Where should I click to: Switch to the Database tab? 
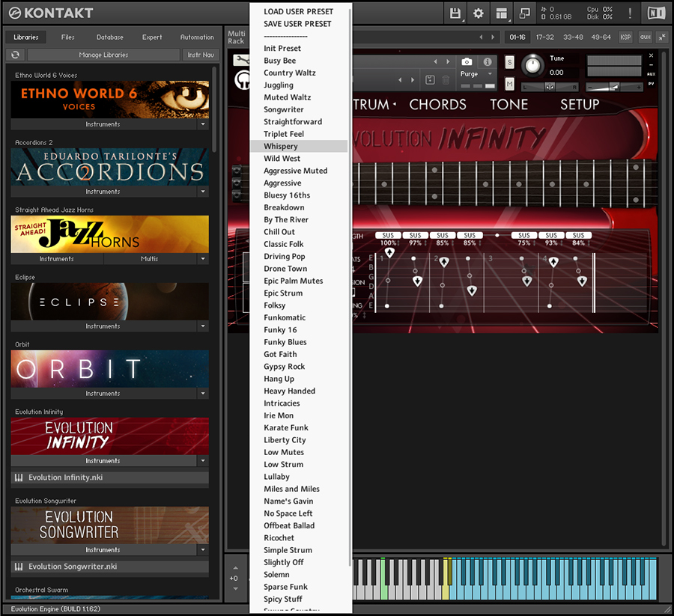(110, 37)
